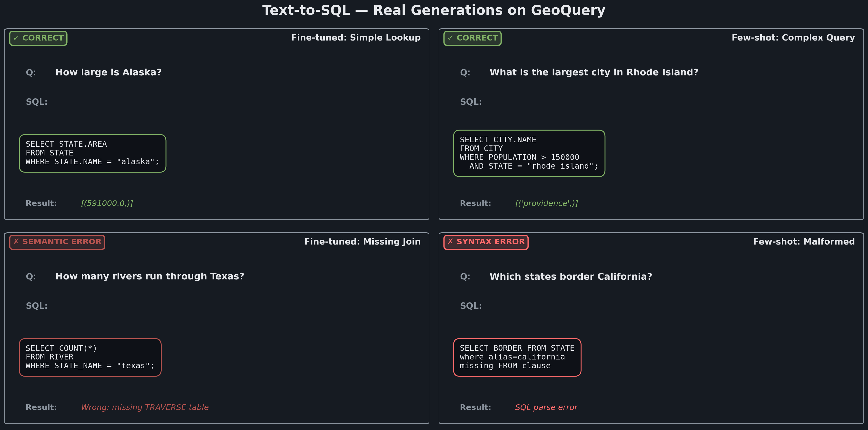
Task: Click the Texas rivers SQL code box
Action: (90, 357)
